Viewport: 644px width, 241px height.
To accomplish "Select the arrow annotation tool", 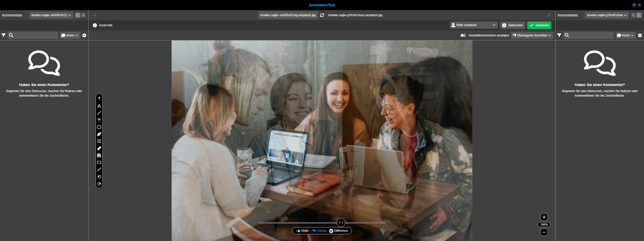I will tap(99, 120).
